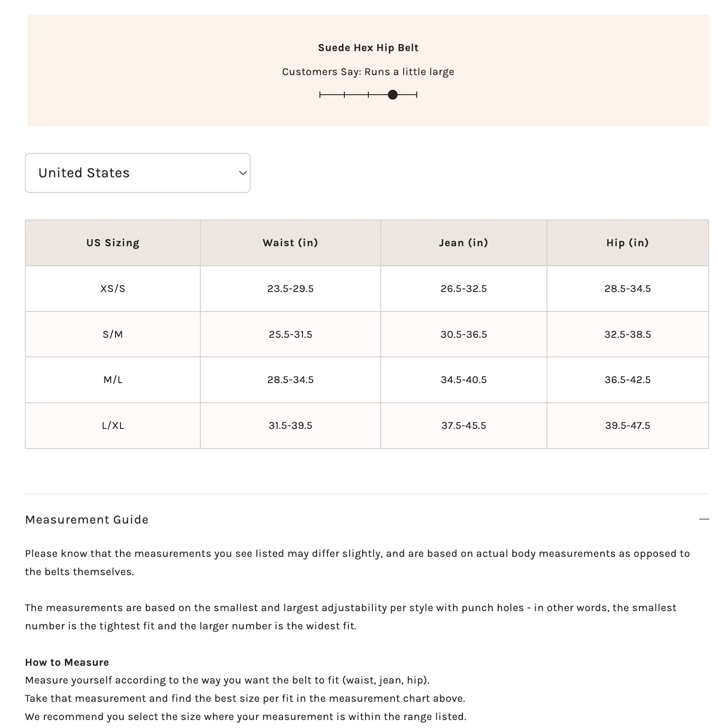Click the 23.5-29.5 waist cell
This screenshot has width=718, height=728.
pyautogui.click(x=291, y=289)
